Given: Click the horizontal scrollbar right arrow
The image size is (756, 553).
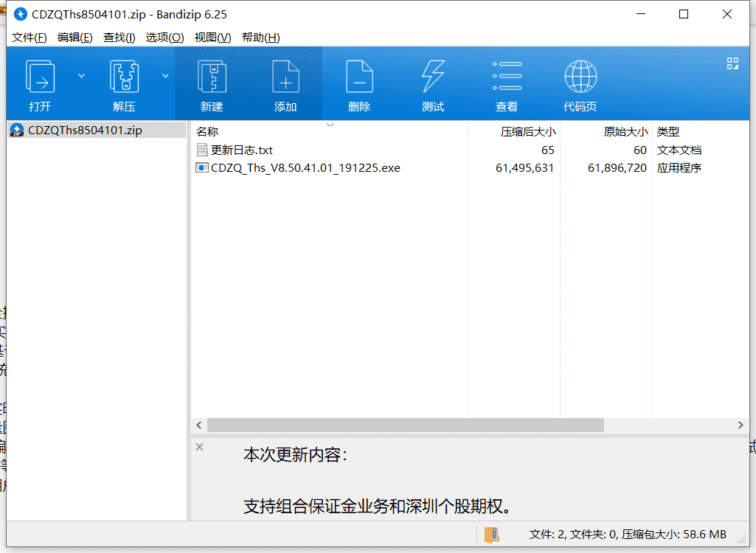Looking at the screenshot, I should click(741, 425).
